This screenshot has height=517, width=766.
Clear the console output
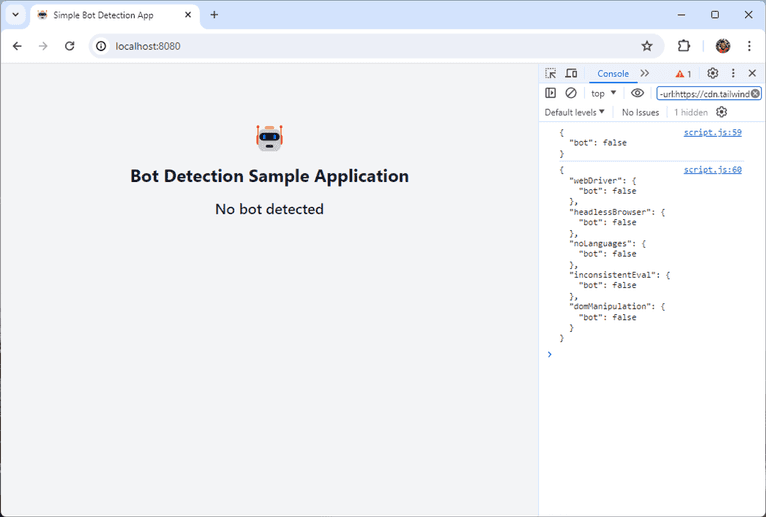pos(571,93)
